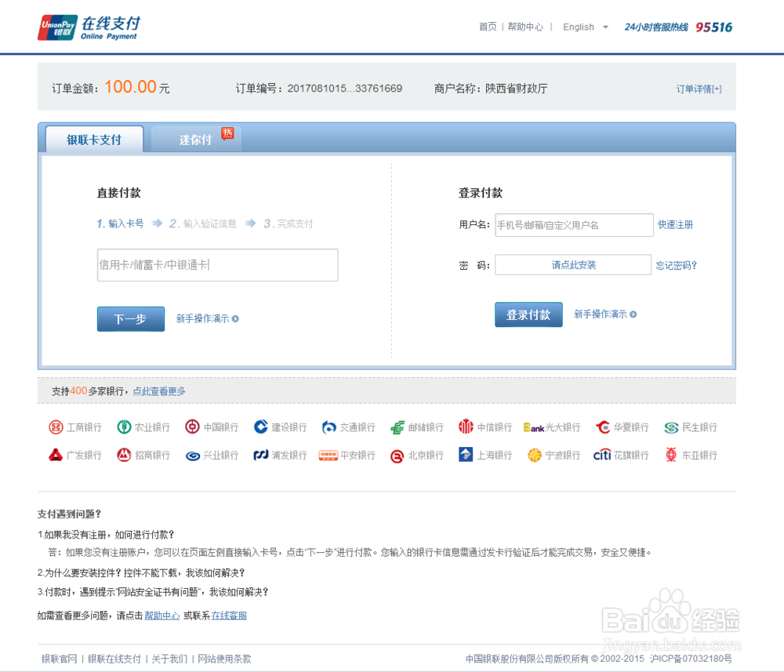Click FAQ question 3 网站安全证书有问题
Image resolution: width=784 pixels, height=672 pixels.
tap(153, 592)
